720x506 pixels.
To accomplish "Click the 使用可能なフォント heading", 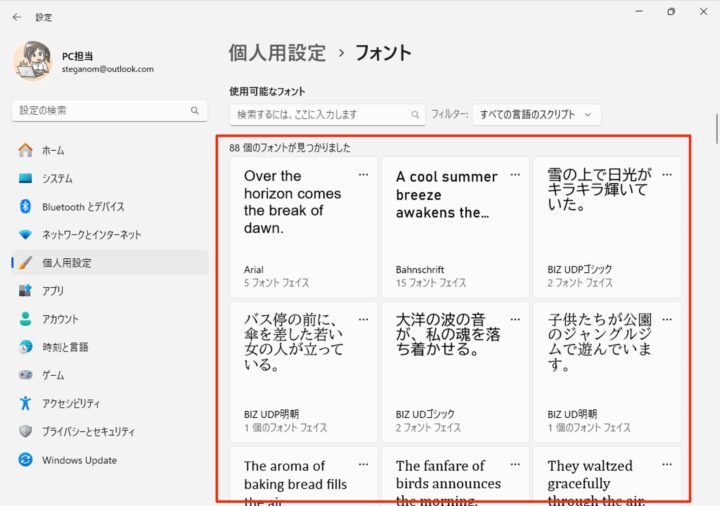I will [267, 91].
